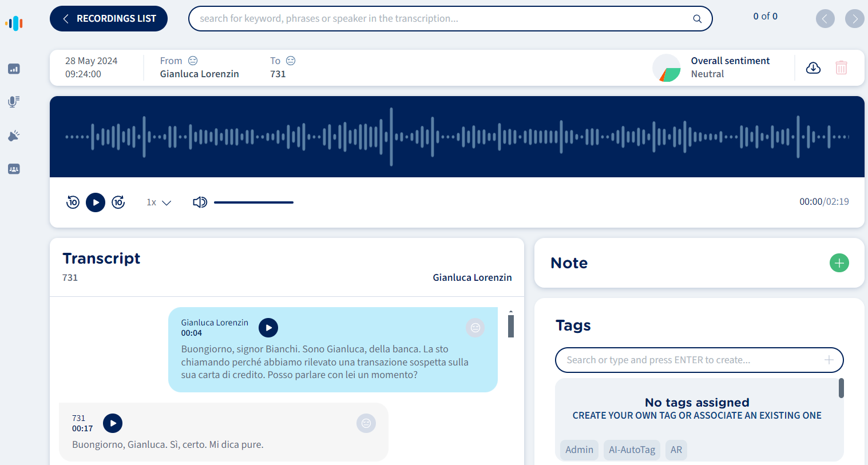Click the megaphone campaigns sidebar icon
The width and height of the screenshot is (868, 465).
(14, 136)
